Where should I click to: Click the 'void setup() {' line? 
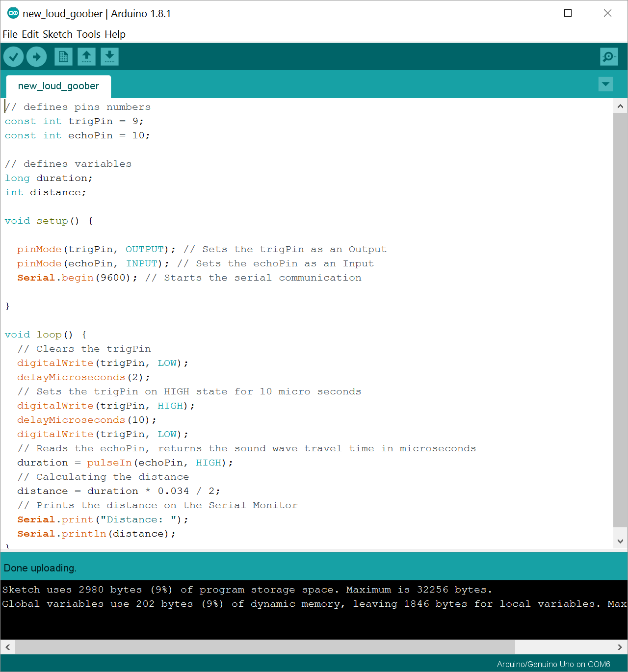49,221
